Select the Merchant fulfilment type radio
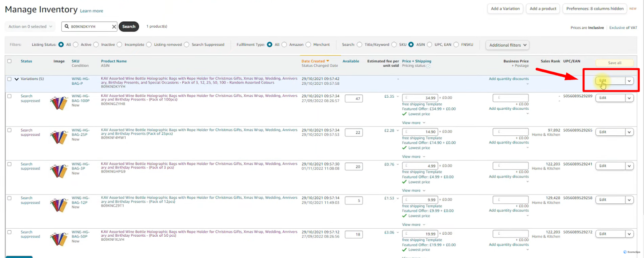The height and width of the screenshot is (258, 644). [x=308, y=45]
